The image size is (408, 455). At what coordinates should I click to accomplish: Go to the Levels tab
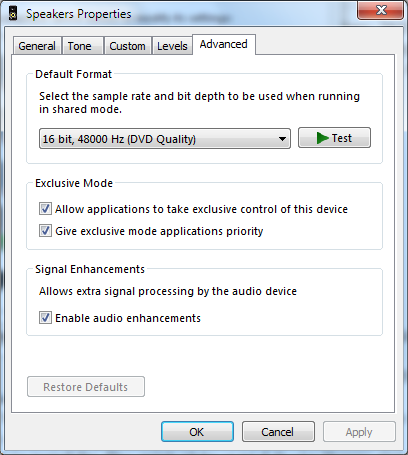[x=172, y=46]
